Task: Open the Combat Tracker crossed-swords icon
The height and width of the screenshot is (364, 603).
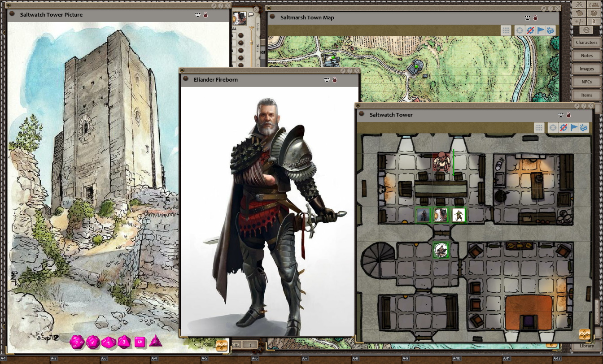Action: click(579, 4)
